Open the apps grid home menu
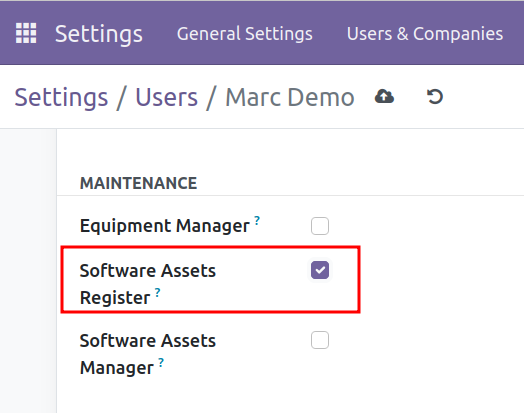524x413 pixels. click(26, 33)
